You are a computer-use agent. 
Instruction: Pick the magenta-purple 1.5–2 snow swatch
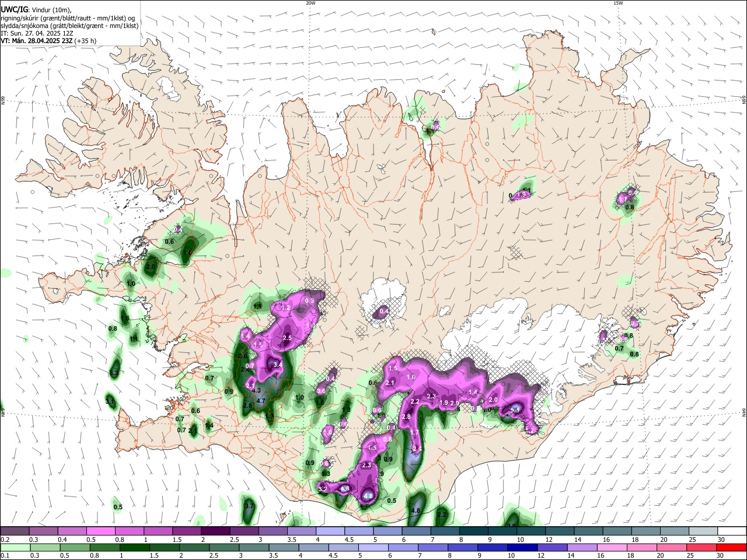187,531
